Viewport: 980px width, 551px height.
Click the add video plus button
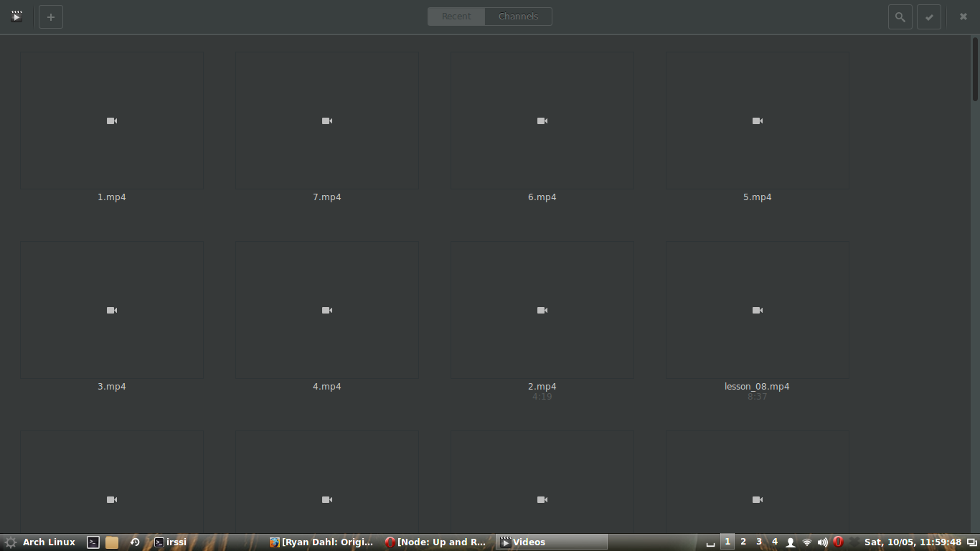[x=51, y=17]
